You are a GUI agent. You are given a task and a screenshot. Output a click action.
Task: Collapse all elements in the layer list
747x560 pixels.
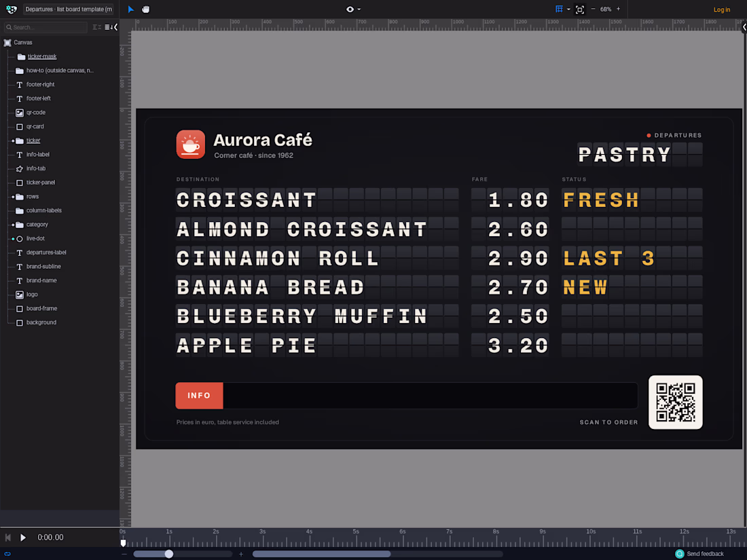click(x=96, y=27)
